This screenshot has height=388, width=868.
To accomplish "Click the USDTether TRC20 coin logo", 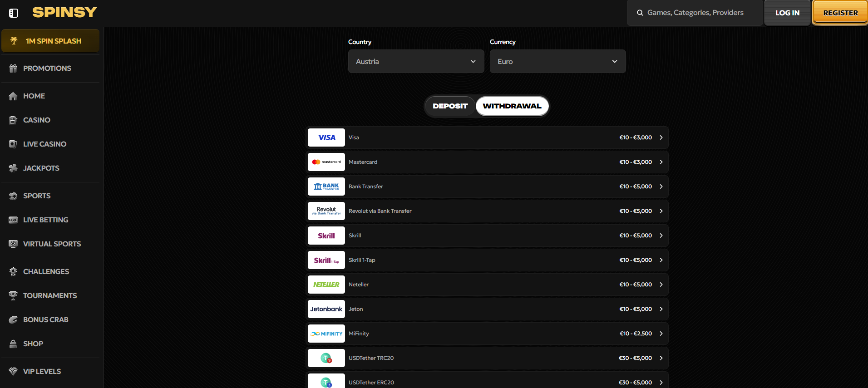I will pos(326,358).
